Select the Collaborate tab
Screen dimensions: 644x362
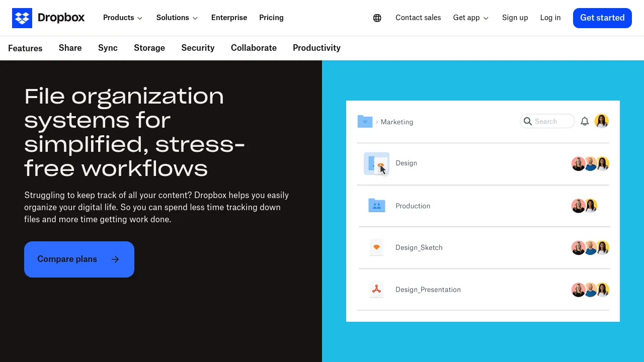[x=254, y=48]
